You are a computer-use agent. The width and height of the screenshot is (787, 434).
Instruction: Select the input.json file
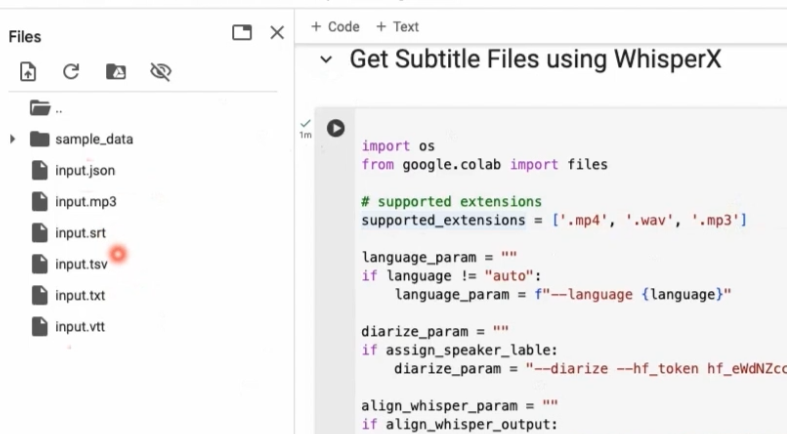point(85,170)
